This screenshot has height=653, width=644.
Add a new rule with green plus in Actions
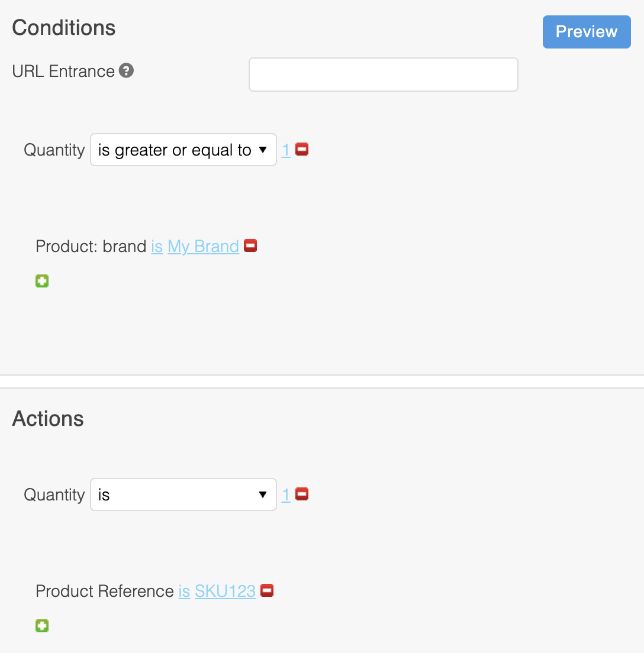coord(42,626)
